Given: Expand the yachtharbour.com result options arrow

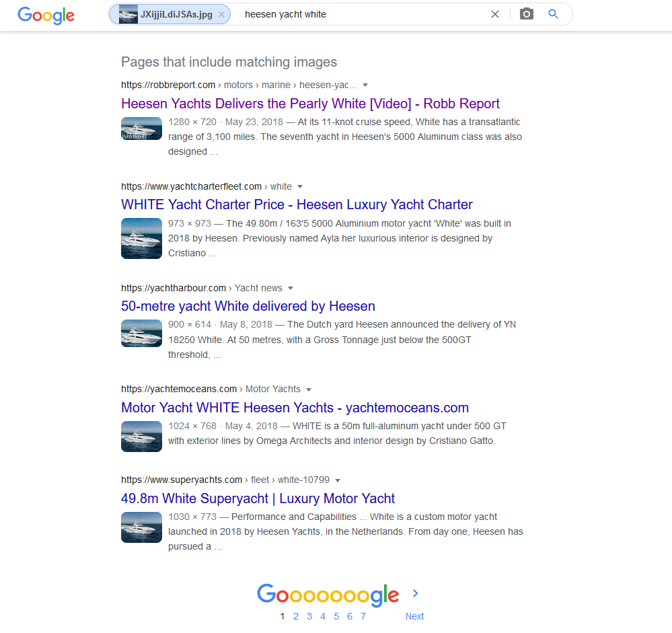Looking at the screenshot, I should [291, 289].
